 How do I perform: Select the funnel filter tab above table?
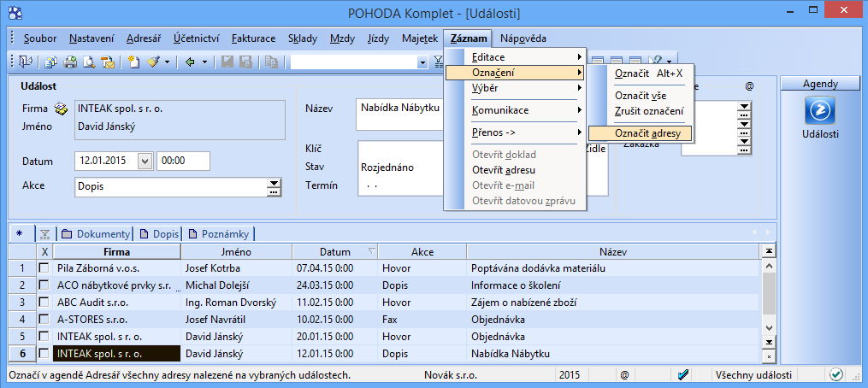pyautogui.click(x=44, y=234)
